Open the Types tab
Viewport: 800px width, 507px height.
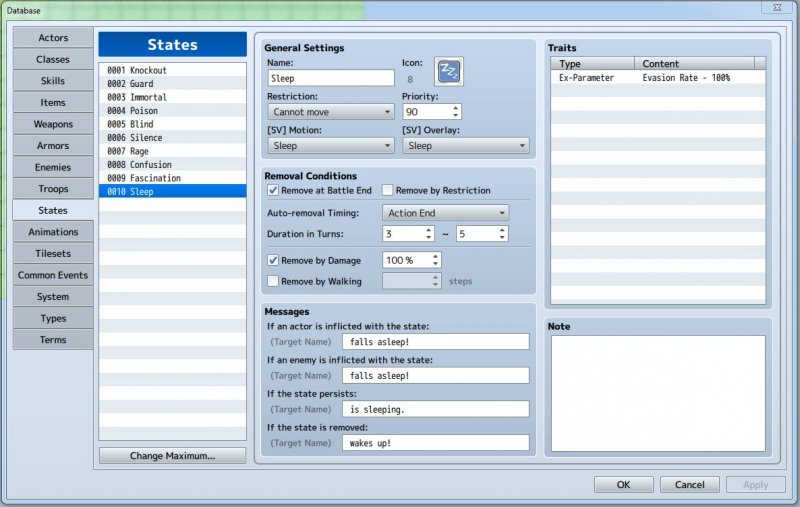53,318
